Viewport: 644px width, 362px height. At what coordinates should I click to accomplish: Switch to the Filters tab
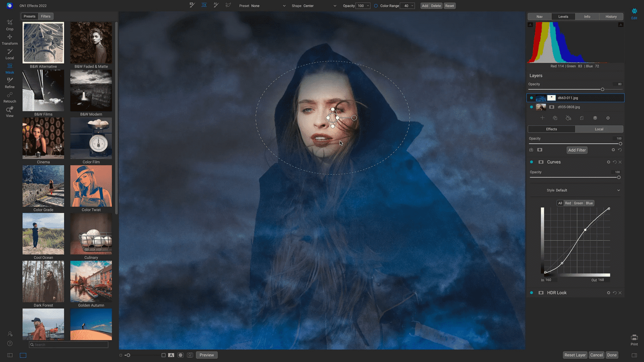(x=45, y=16)
